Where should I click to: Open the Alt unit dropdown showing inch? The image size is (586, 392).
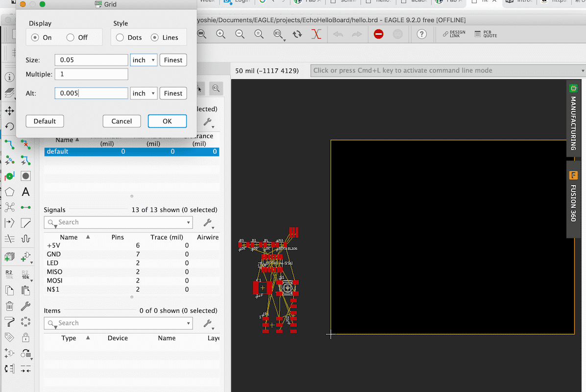click(144, 93)
